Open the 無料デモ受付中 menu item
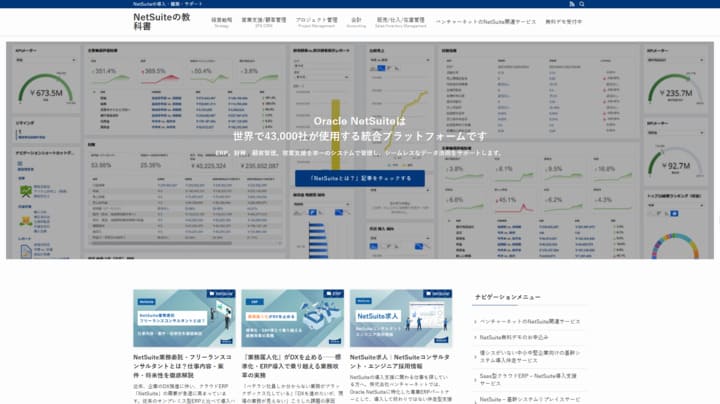 (563, 22)
